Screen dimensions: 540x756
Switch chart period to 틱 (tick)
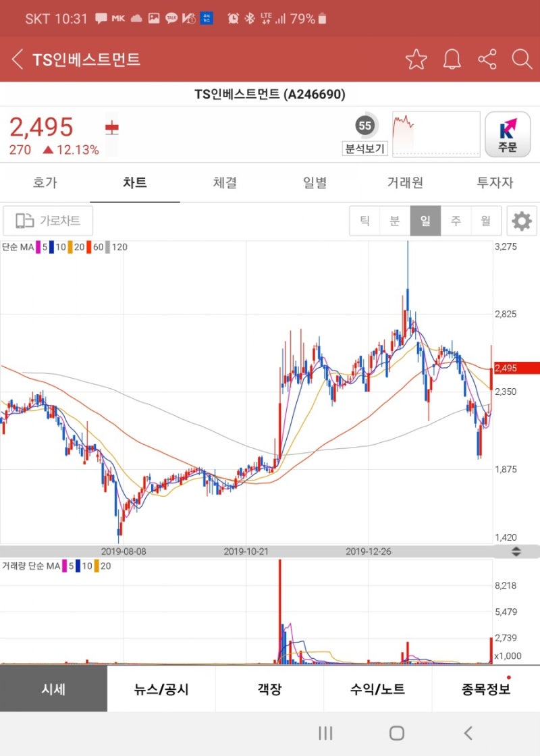pos(364,221)
